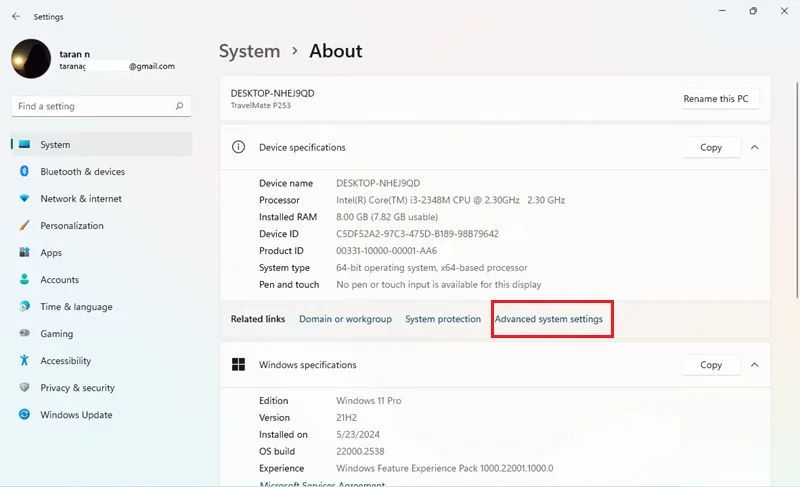Click the Time & language globe icon

coord(24,306)
